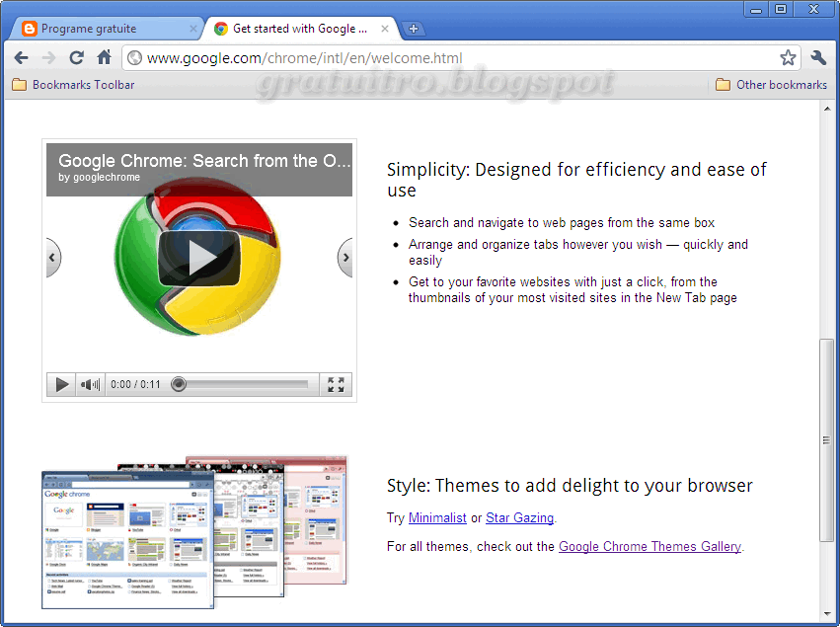840x627 pixels.
Task: Show next video with right chevron
Action: tap(345, 258)
